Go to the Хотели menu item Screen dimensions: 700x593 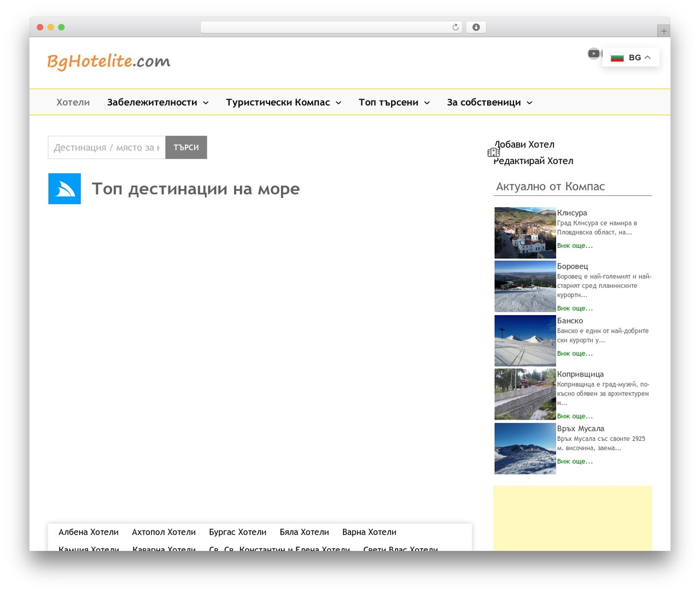73,102
